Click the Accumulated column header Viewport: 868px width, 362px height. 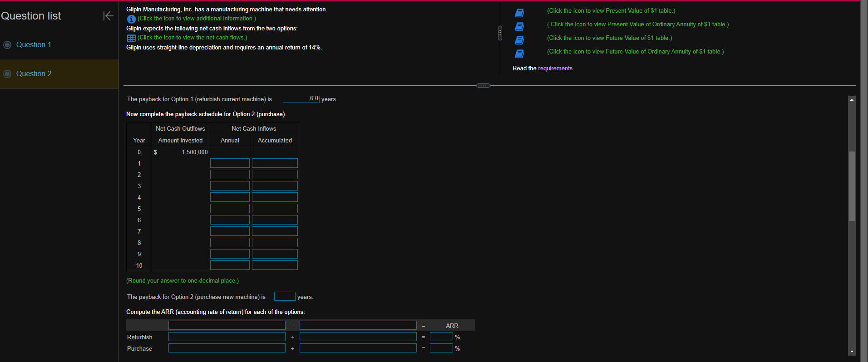[275, 141]
